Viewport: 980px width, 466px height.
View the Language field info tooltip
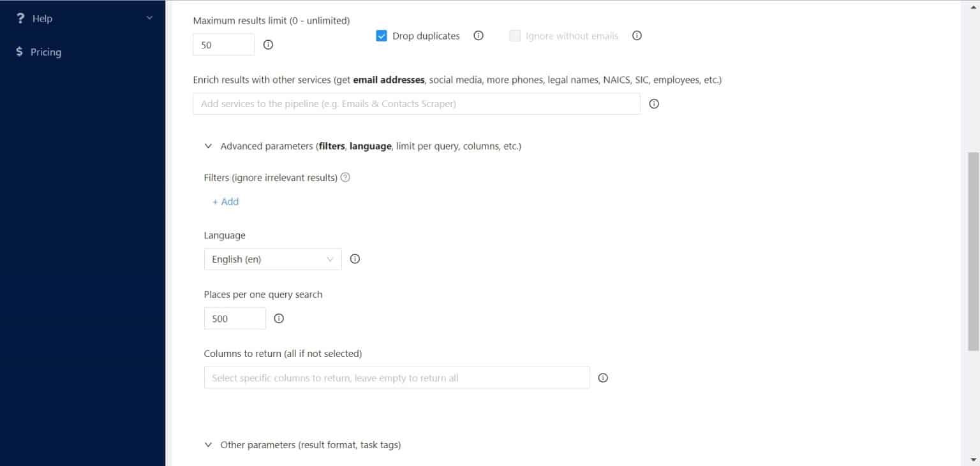[x=355, y=259]
